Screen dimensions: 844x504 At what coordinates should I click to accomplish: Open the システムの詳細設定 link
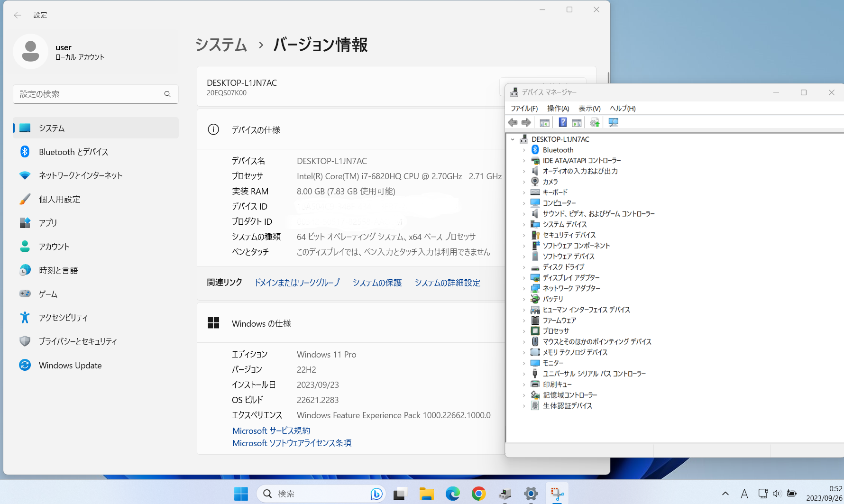pos(448,283)
